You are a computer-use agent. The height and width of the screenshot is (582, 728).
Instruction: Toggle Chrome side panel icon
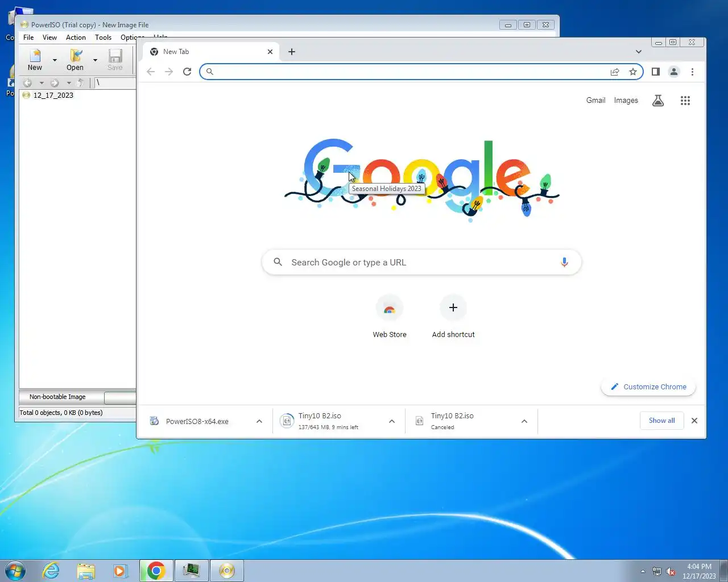point(656,72)
